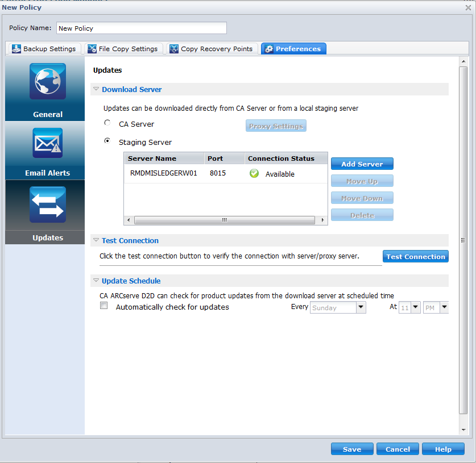This screenshot has width=476, height=463.
Task: Select the Staging Server radio button
Action: 106,141
